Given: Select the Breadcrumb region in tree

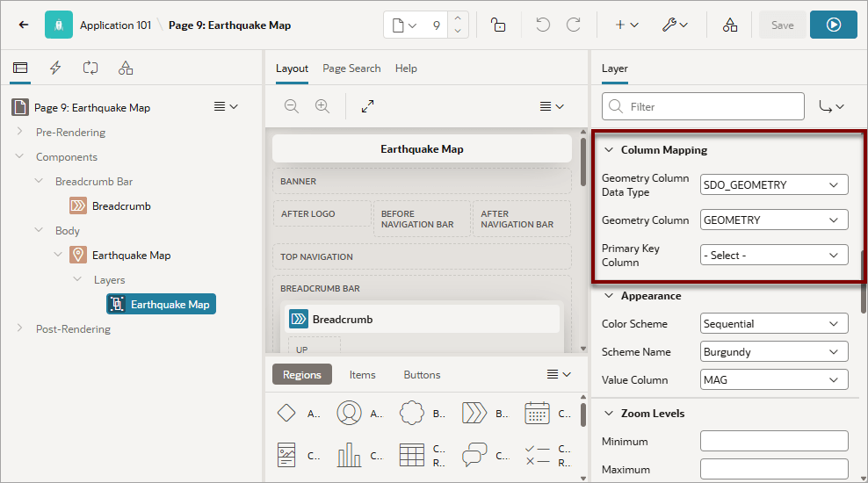Looking at the screenshot, I should pos(121,205).
